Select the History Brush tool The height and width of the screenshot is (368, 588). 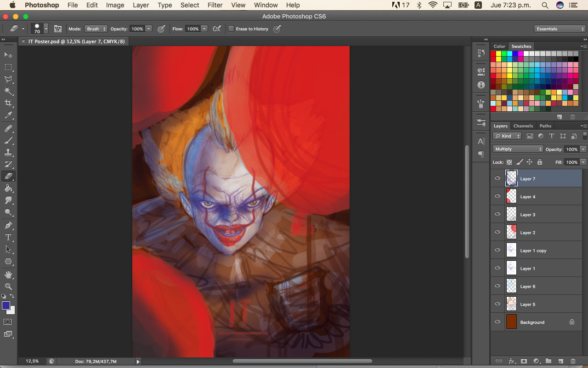(8, 164)
